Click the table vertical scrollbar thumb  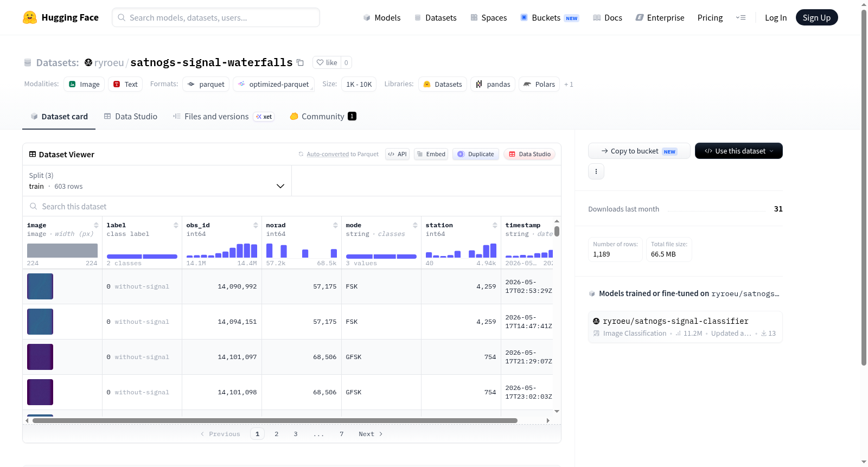[557, 232]
